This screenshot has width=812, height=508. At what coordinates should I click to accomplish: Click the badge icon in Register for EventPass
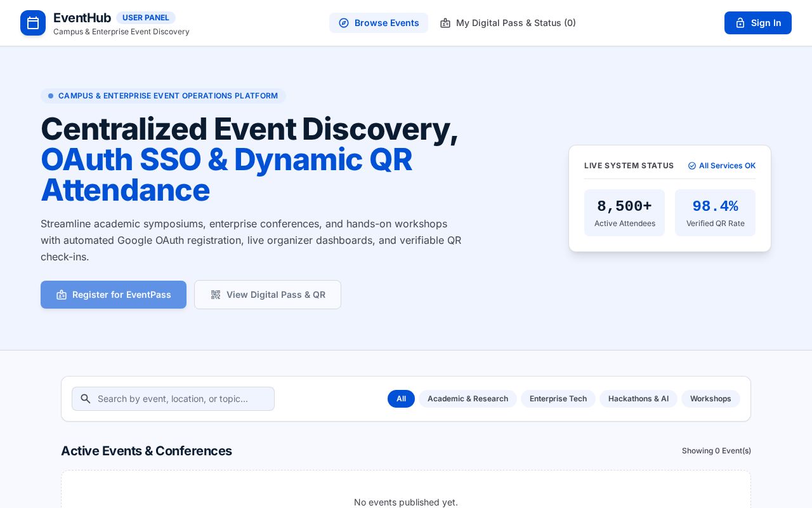tap(62, 295)
